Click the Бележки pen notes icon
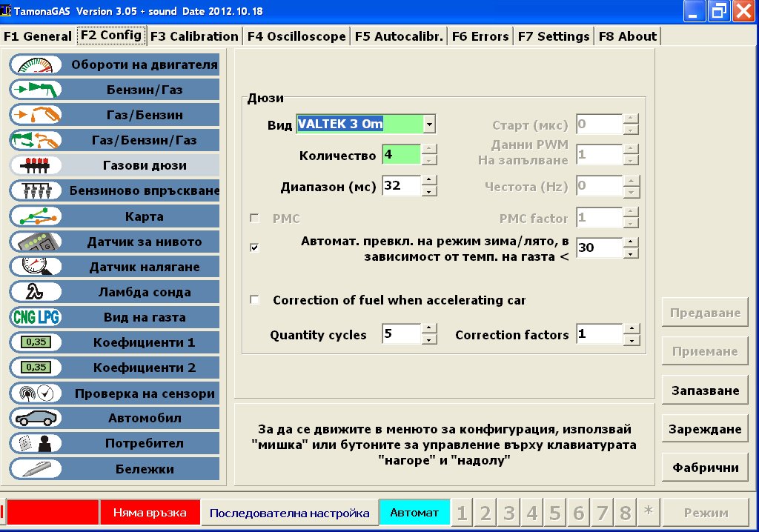The width and height of the screenshot is (759, 532). [x=36, y=468]
